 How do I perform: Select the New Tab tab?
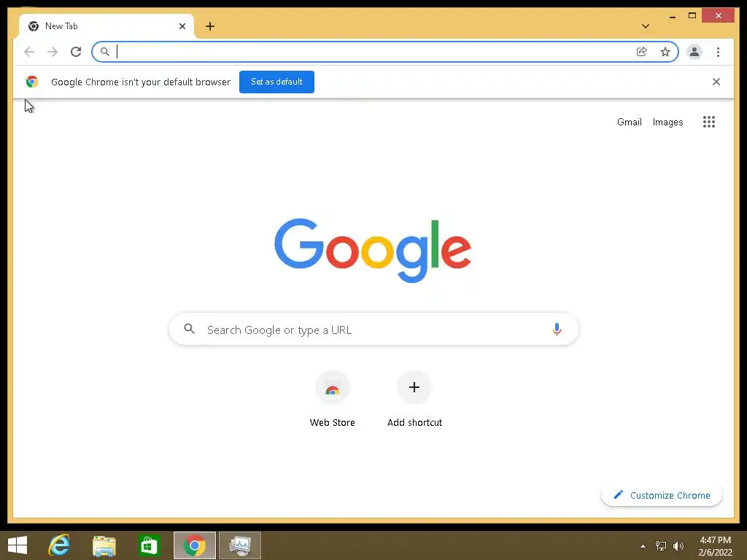(107, 26)
